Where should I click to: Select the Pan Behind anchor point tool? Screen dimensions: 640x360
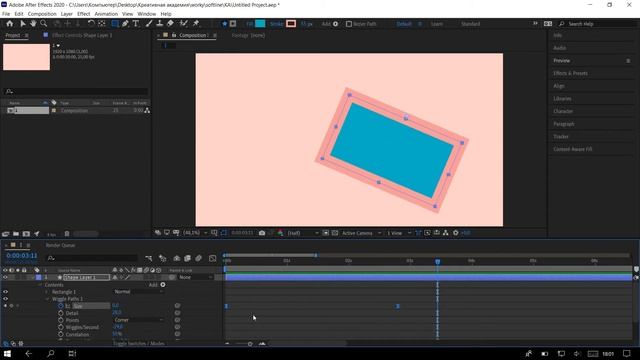tap(102, 24)
